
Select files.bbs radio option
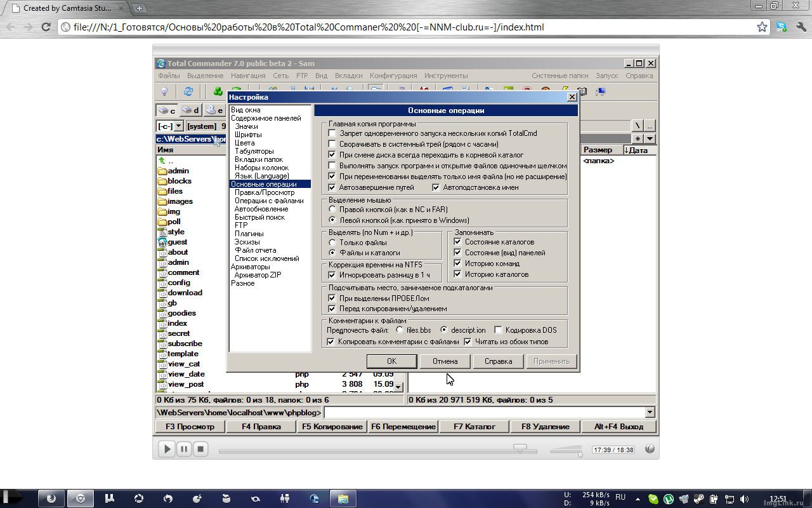pos(399,330)
